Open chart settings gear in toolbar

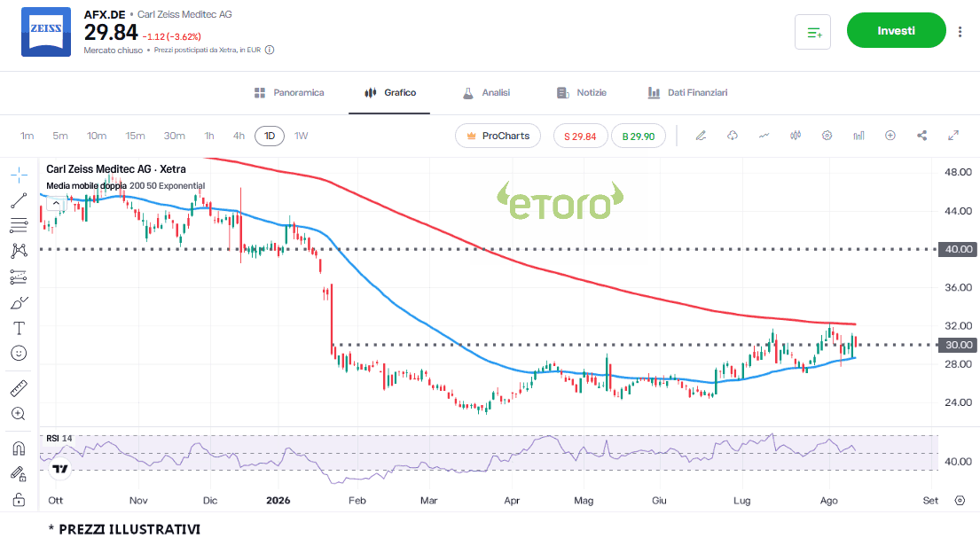click(827, 136)
